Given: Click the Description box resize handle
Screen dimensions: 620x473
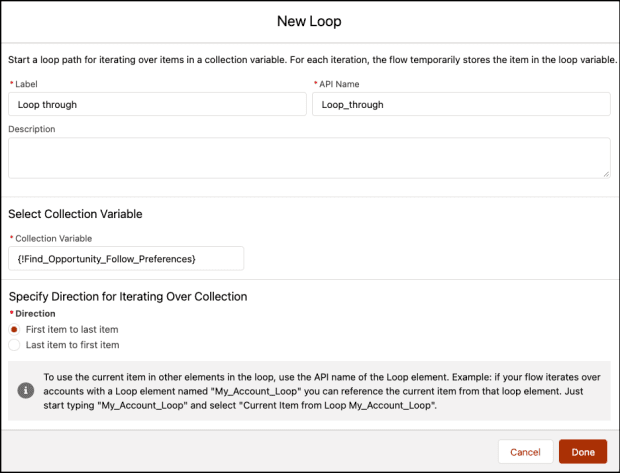Looking at the screenshot, I should [606, 174].
